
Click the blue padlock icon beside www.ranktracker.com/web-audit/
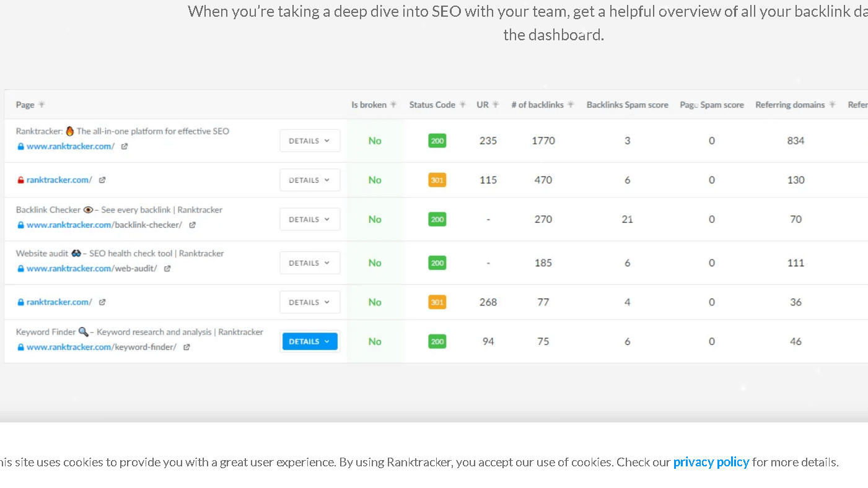[x=20, y=268]
